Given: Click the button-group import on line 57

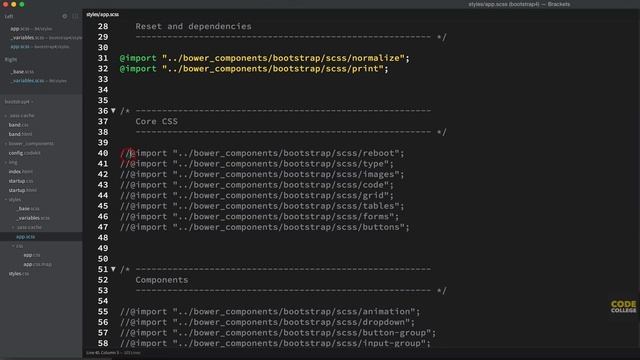Looking at the screenshot, I should (278, 333).
